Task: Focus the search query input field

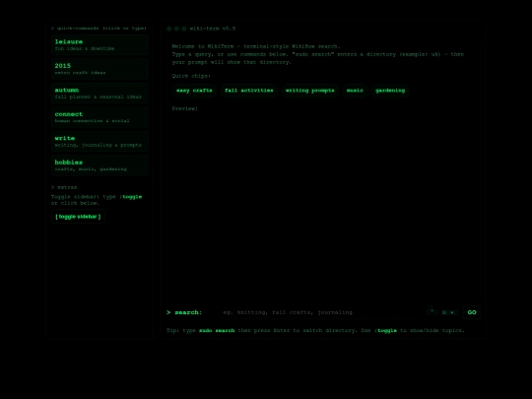Action: (320, 312)
